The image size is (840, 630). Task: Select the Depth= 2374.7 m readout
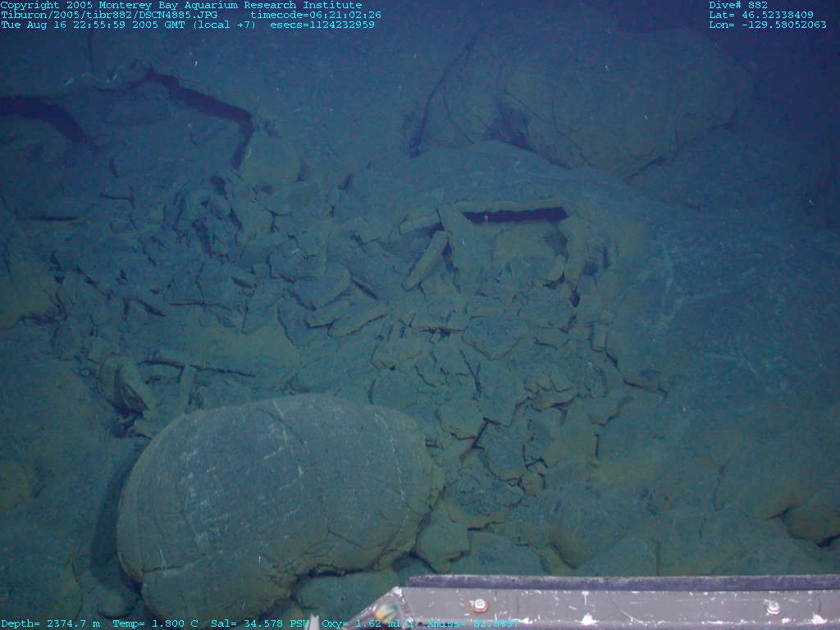(51, 623)
